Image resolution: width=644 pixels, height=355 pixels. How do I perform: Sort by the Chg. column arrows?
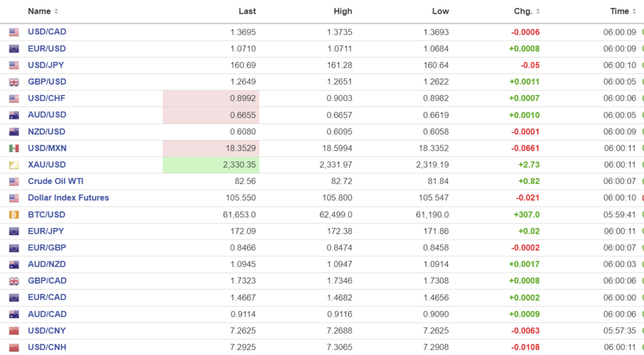[x=538, y=11]
